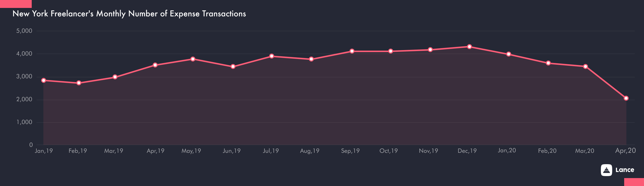644x186 pixels.
Task: Click the Mar,19 data point on the chart
Action: pos(115,77)
